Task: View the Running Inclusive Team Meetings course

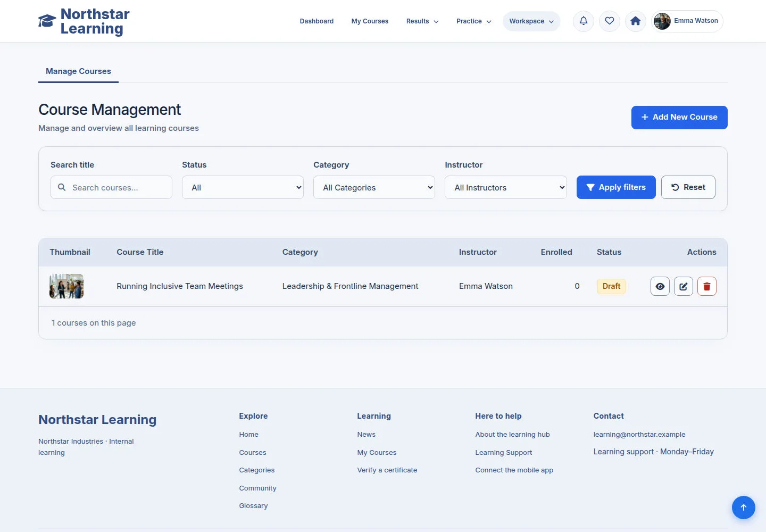Action: (660, 286)
